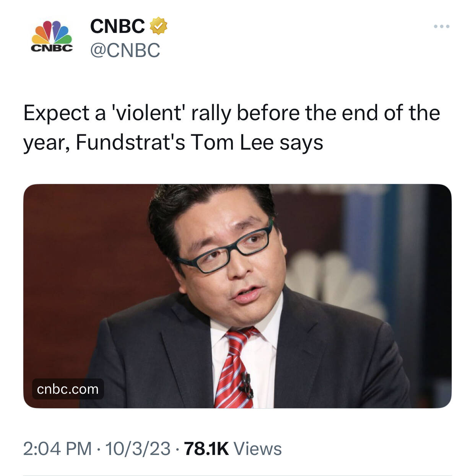Click the 10/3/23 post date

[x=138, y=448]
